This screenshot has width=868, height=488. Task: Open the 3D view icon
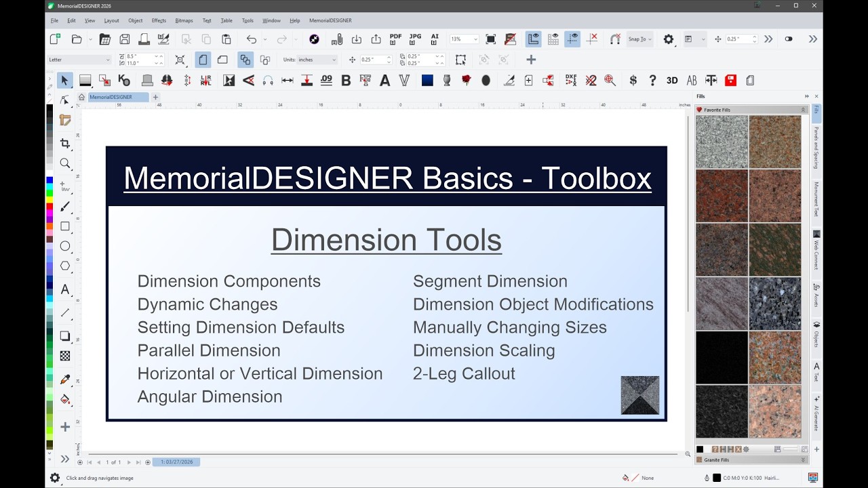click(x=672, y=81)
